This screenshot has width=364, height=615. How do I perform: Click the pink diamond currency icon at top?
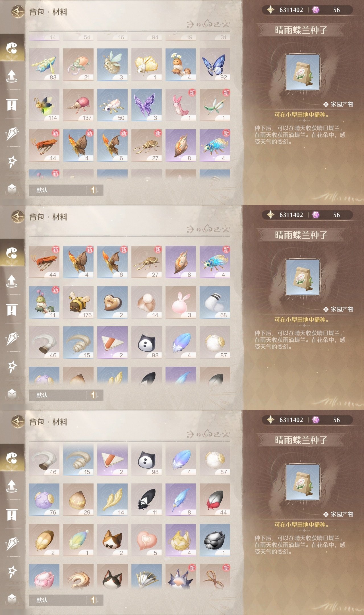click(316, 10)
